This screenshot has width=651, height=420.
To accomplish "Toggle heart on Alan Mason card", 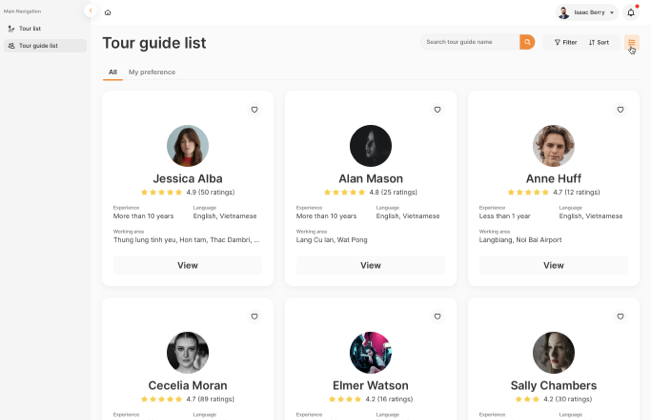I will (437, 110).
